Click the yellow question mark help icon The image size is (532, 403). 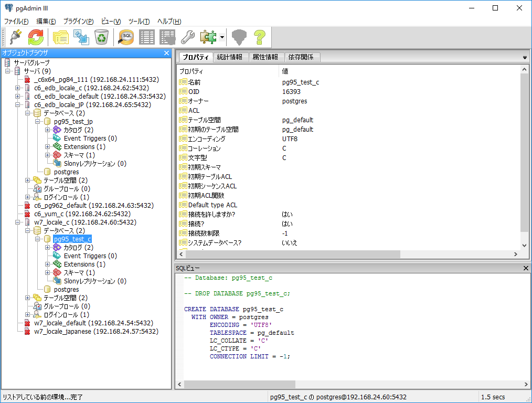(259, 37)
